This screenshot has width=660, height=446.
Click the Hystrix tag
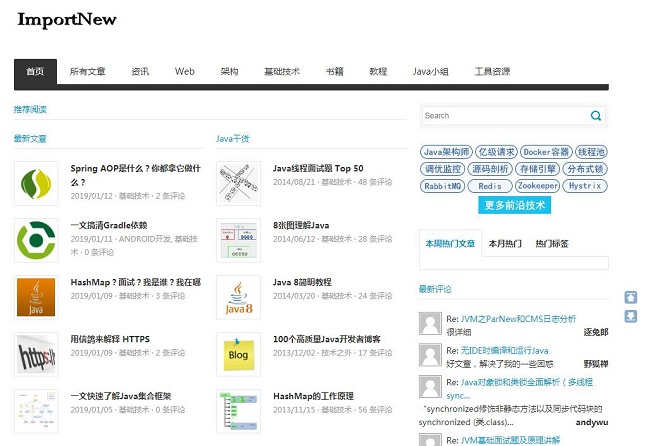pyautogui.click(x=585, y=186)
